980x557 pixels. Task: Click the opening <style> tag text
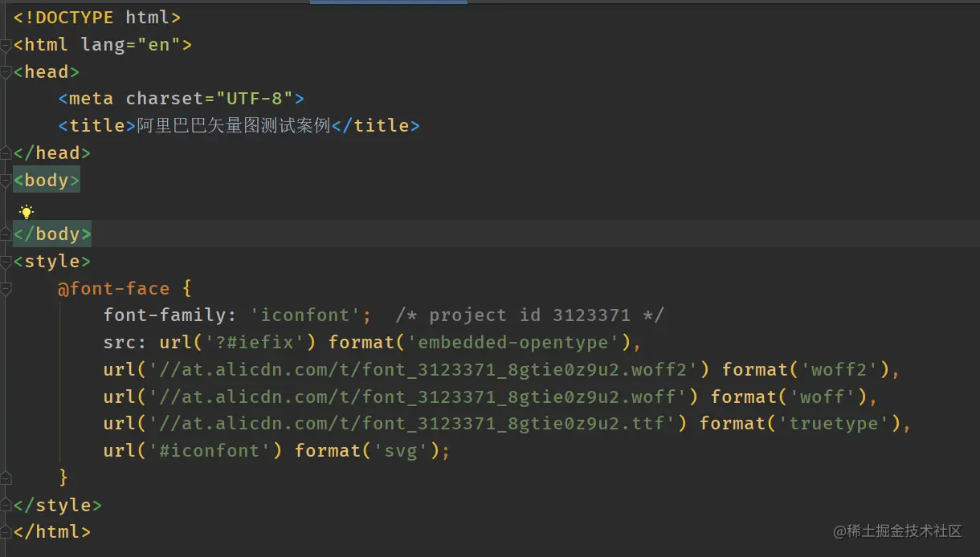(52, 262)
